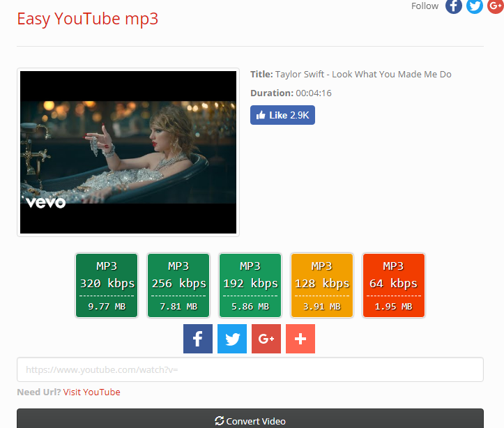Share on Twitter square button
The width and height of the screenshot is (504, 428).
[x=232, y=339]
